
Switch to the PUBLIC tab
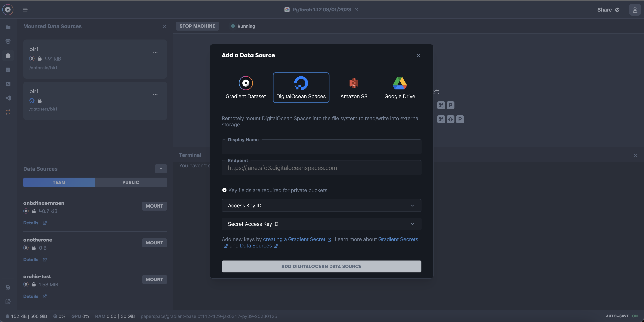point(131,182)
